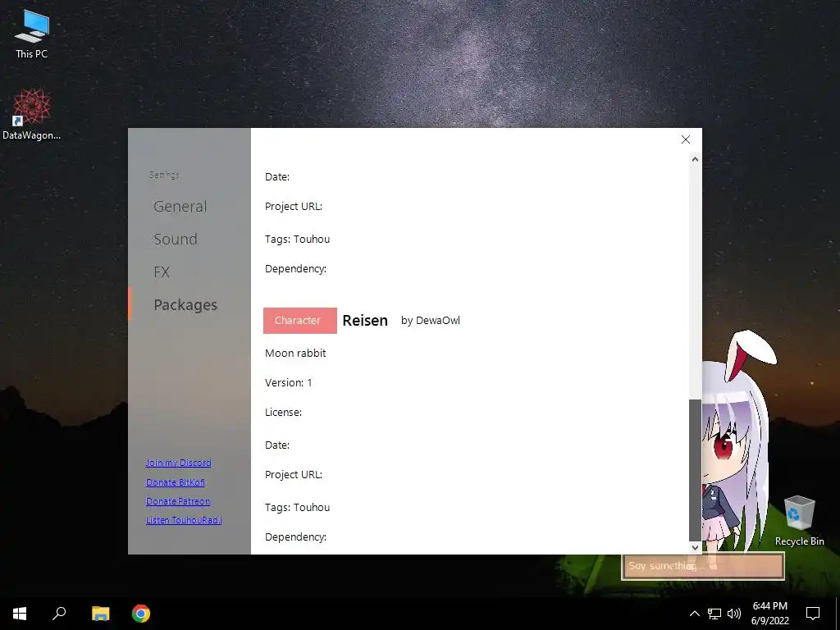Click the Moon rabbit description
This screenshot has width=840, height=630.
click(x=295, y=353)
